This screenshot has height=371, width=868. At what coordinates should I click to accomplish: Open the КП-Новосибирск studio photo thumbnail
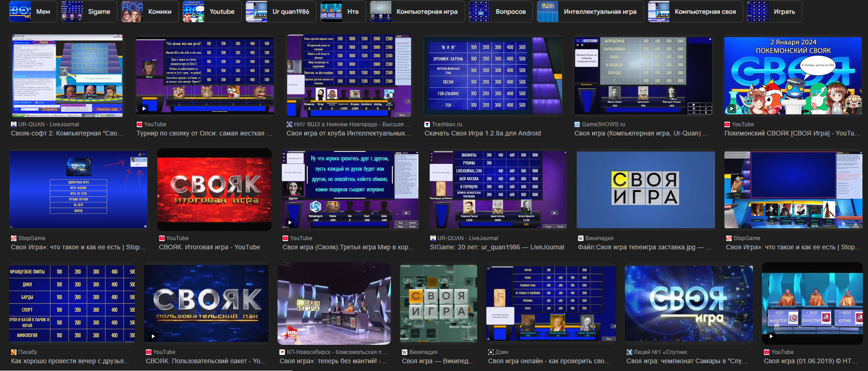click(334, 304)
